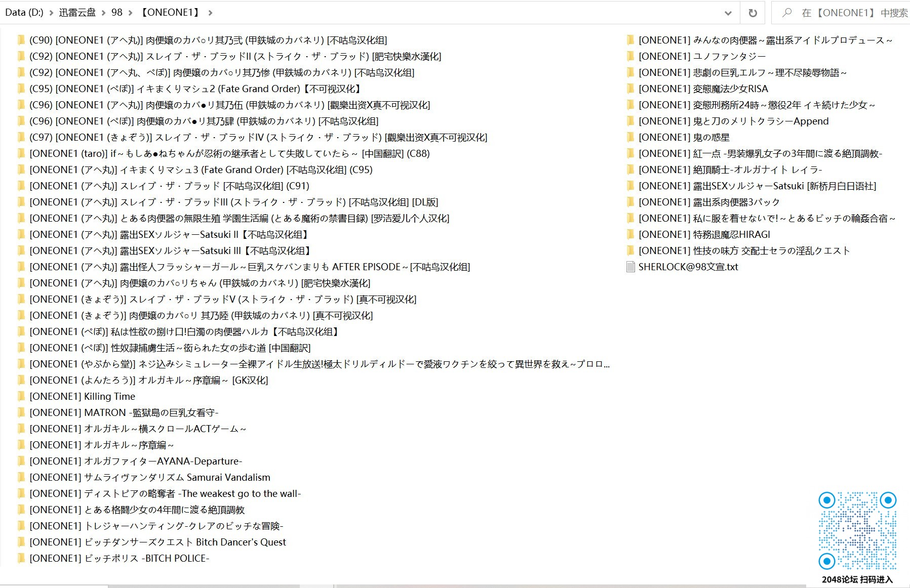Select the folder icon of the MATRON entry
Screen dimensions: 910x588
(x=21, y=412)
